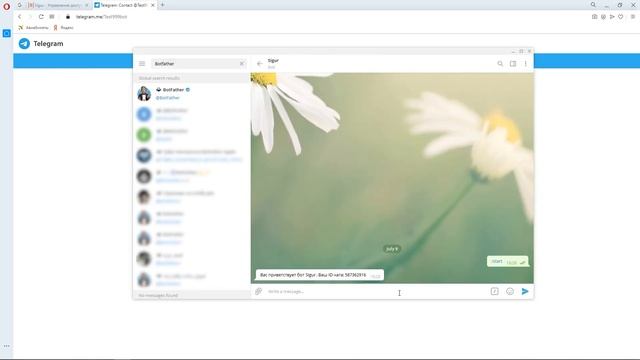Toggle the chat info side panel icon

513,64
